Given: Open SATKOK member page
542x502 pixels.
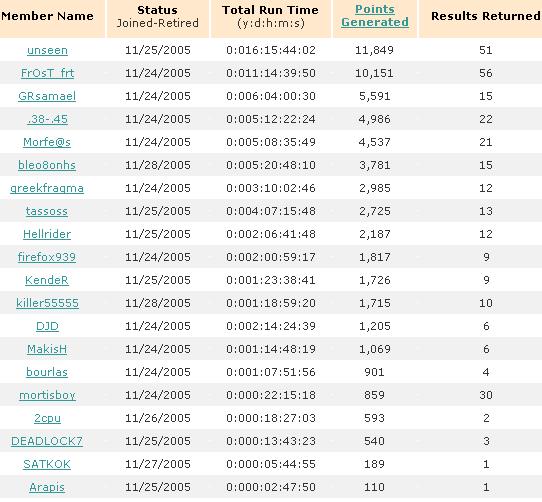Looking at the screenshot, I should pos(47,464).
